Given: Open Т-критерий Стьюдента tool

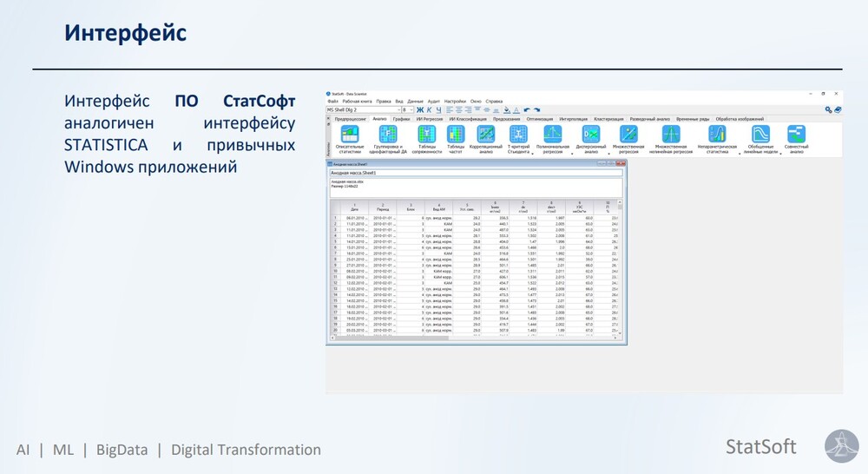Looking at the screenshot, I should [519, 139].
